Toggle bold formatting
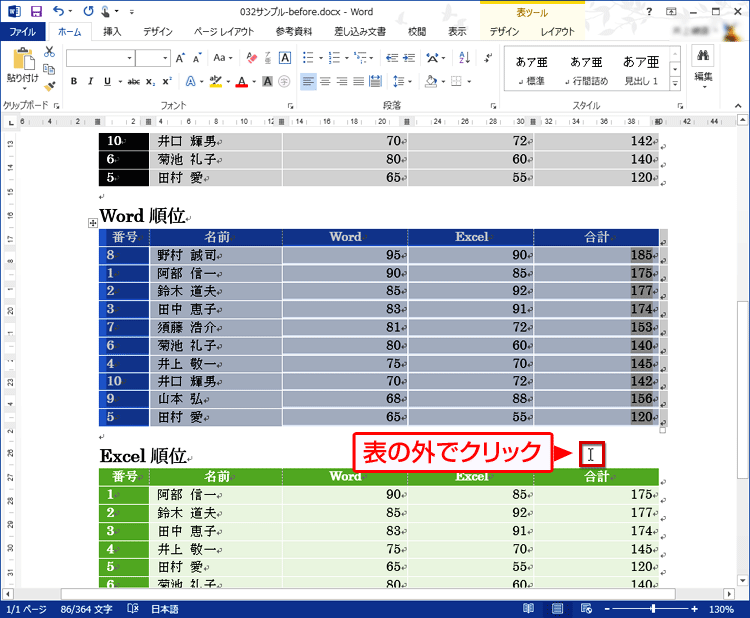750x618 pixels. click(74, 82)
